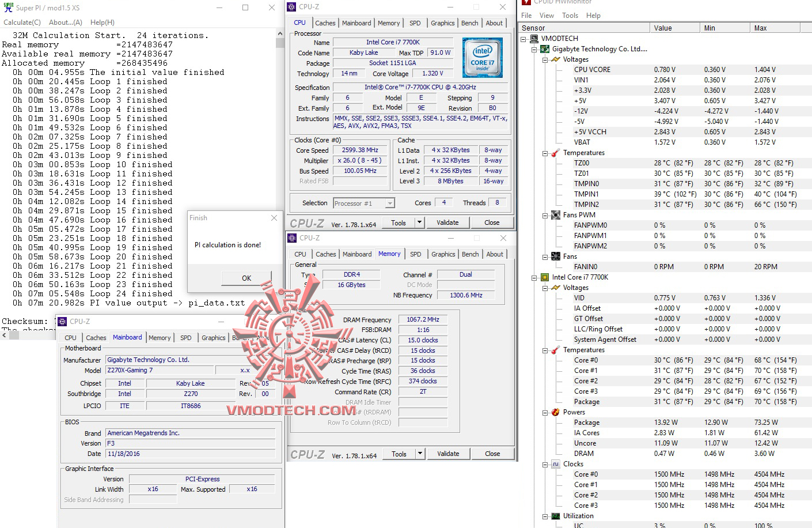This screenshot has height=528, width=812.
Task: Click the Gigabyte mainboard node icon in HWMonitor
Action: tap(545, 49)
